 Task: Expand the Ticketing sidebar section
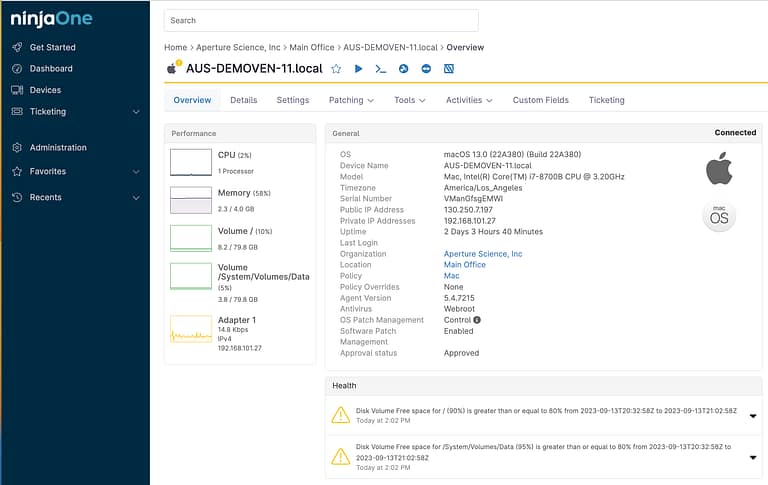136,112
